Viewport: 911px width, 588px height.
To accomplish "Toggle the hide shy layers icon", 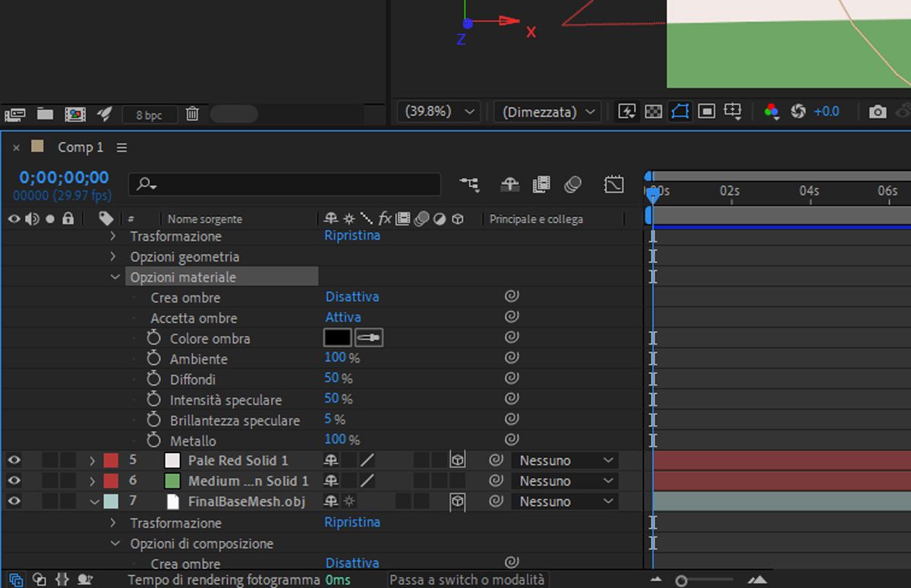I will 509,184.
